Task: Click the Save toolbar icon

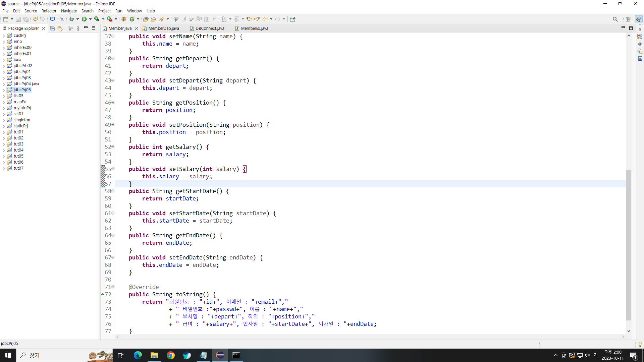Action: click(18, 19)
